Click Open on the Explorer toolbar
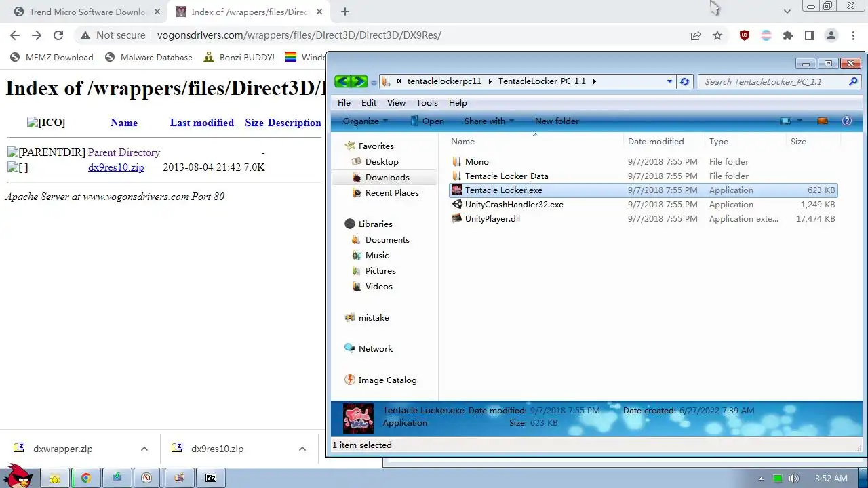 pos(427,121)
